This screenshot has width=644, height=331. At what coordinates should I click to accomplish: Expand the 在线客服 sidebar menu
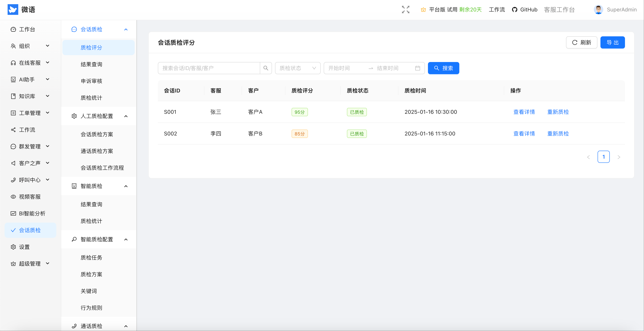[30, 63]
